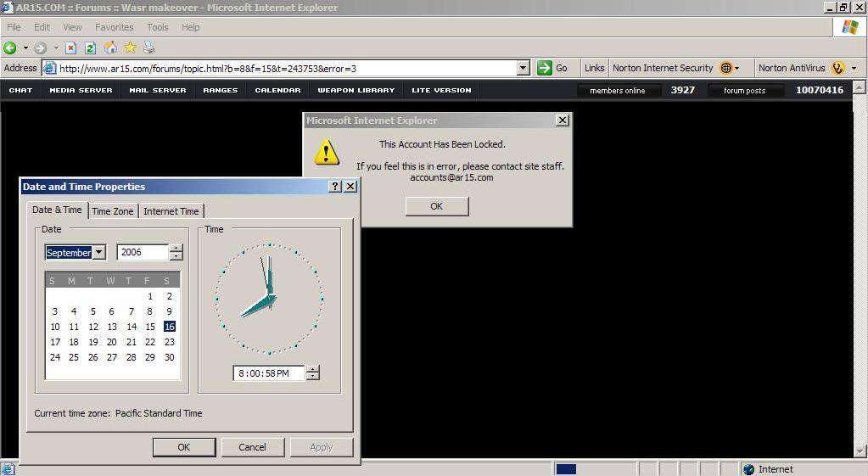Click the Internet zone globe in status bar
Image resolution: width=868 pixels, height=476 pixels.
[x=748, y=469]
